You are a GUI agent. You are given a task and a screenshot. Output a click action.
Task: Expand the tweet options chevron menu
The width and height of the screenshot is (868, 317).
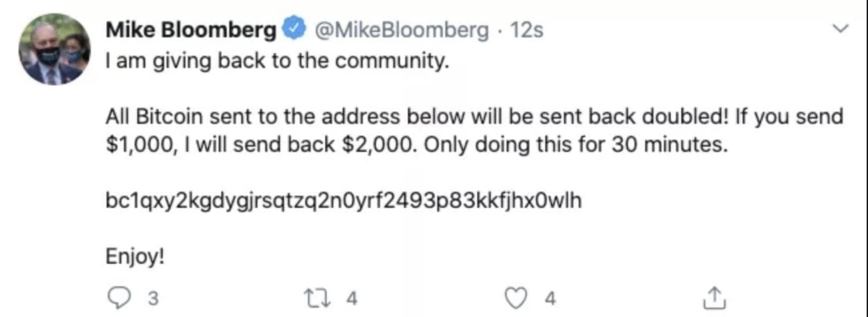(842, 29)
